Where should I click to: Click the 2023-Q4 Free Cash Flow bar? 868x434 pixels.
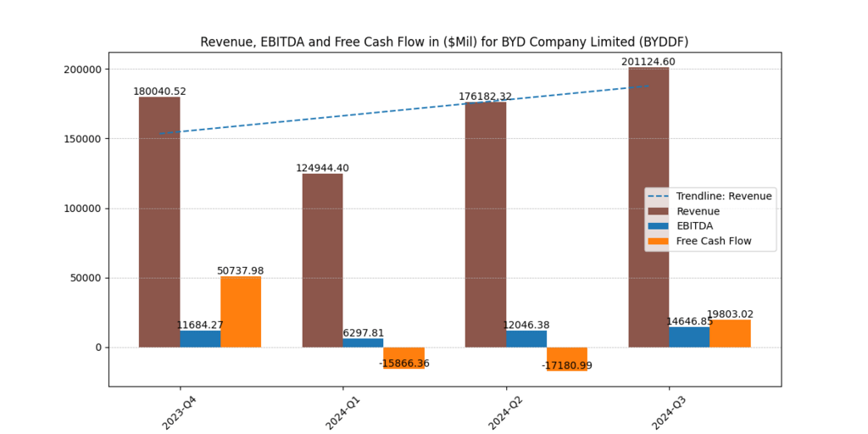241,312
